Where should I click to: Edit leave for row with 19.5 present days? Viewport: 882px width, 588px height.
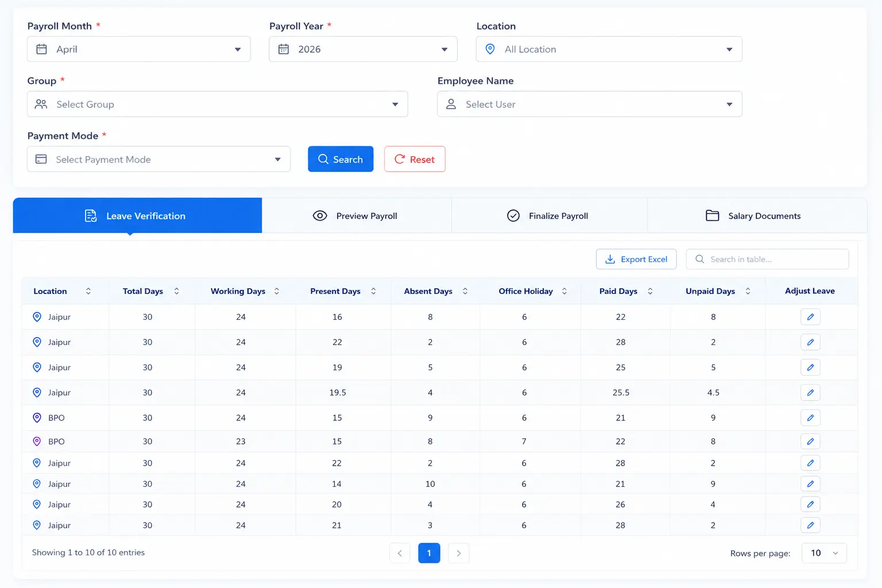point(810,393)
